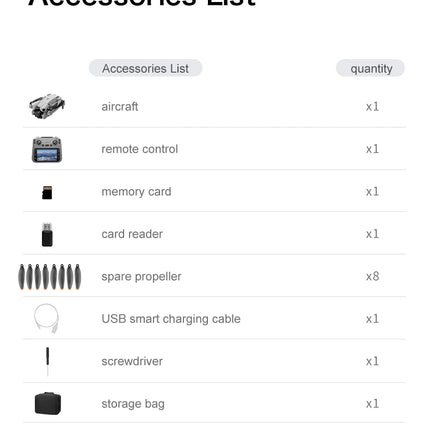The width and height of the screenshot is (430, 430).
Task: Select the card reader icon
Action: [x=47, y=235]
